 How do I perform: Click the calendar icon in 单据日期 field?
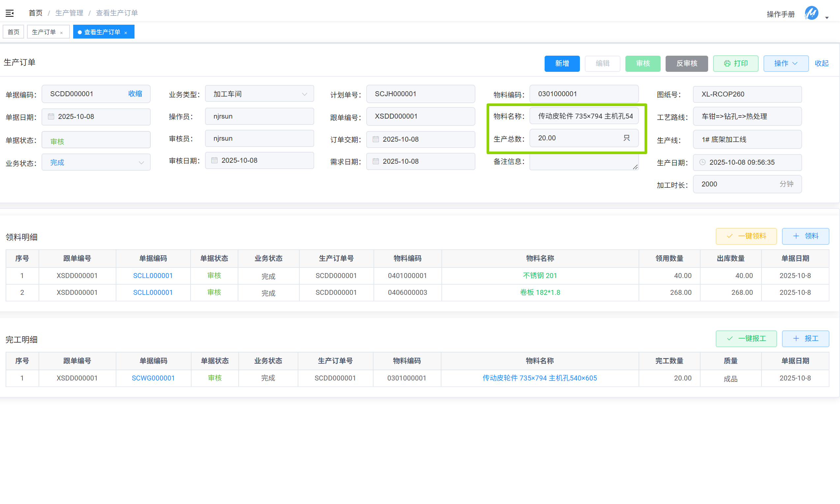[51, 117]
